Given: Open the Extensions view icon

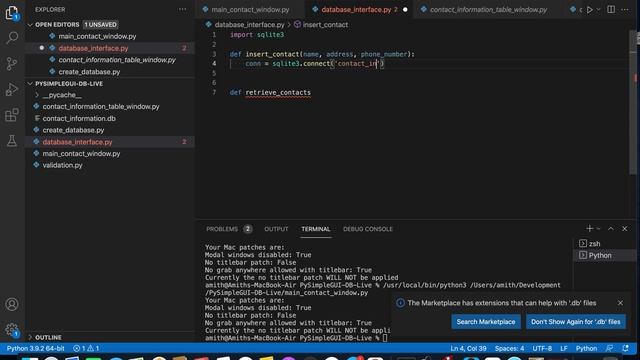Looking at the screenshot, I should tap(12, 115).
